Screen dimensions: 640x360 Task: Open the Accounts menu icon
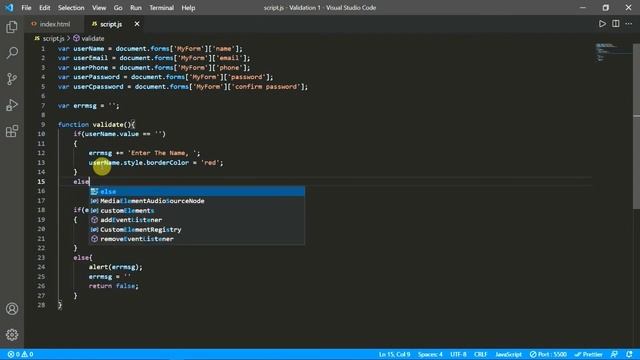[12, 309]
